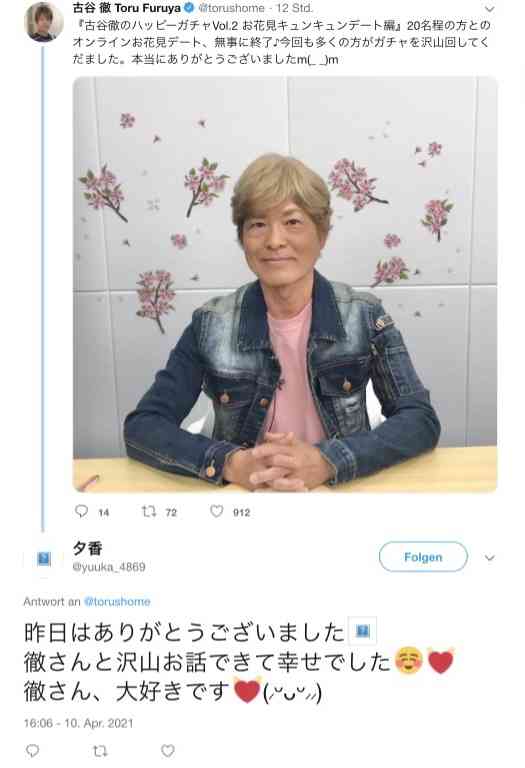525x768 pixels.
Task: Click the verified badge next to Toru Furuya
Action: coord(189,8)
